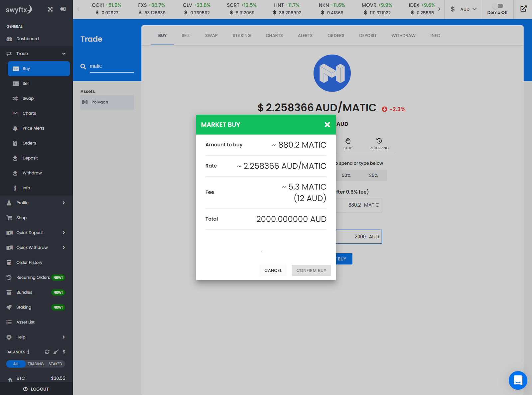This screenshot has height=395, width=532.
Task: Click the OOKI ticker item
Action: pyautogui.click(x=106, y=9)
